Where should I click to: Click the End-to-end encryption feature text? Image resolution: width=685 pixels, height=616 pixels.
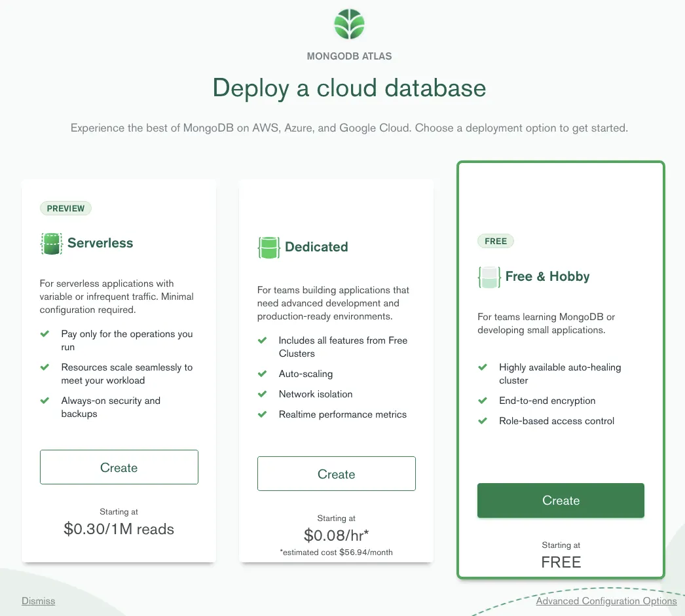[547, 401]
